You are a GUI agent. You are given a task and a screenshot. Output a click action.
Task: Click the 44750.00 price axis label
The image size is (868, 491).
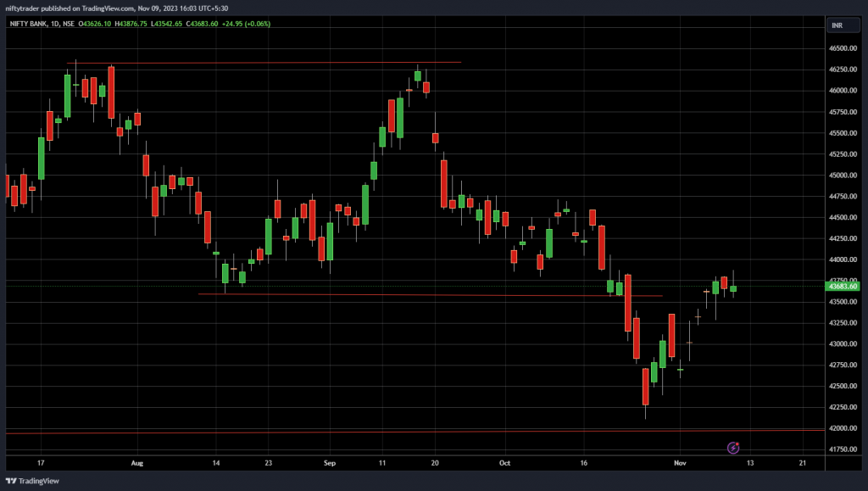pyautogui.click(x=843, y=196)
